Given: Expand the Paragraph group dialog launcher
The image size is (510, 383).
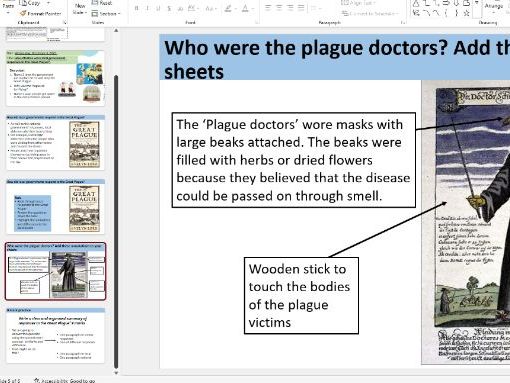Looking at the screenshot, I should [403, 23].
